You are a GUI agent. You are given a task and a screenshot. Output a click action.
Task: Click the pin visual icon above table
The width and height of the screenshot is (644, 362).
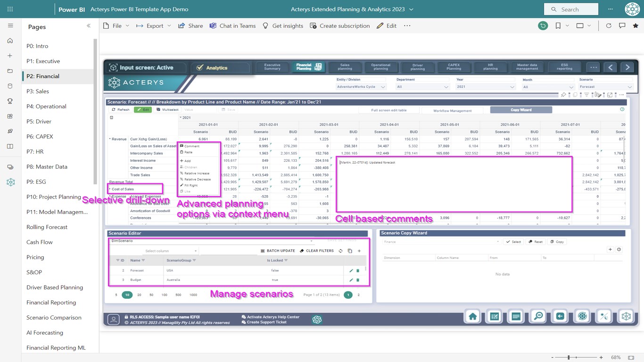click(x=563, y=95)
